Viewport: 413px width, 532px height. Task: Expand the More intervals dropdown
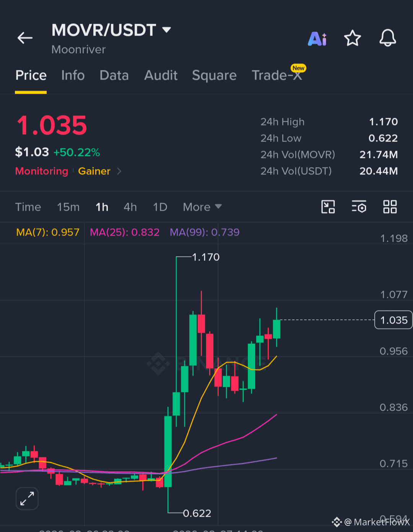pyautogui.click(x=202, y=207)
